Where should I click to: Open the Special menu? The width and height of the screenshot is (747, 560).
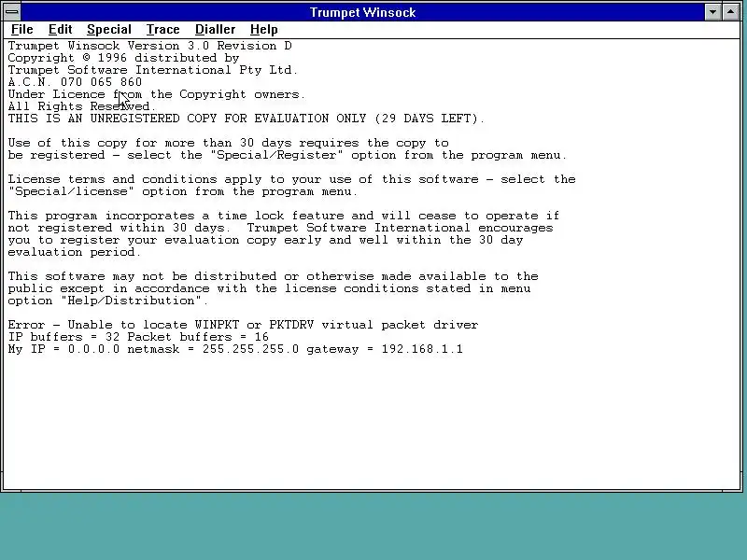click(109, 30)
